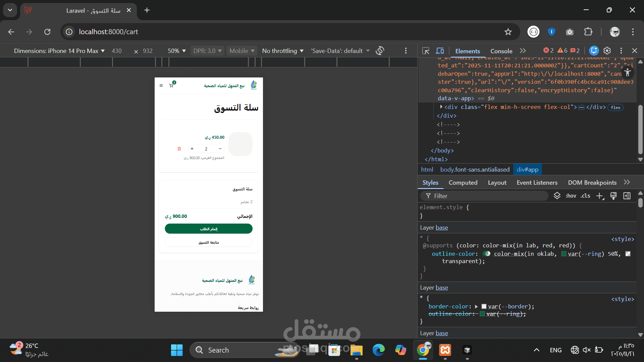The width and height of the screenshot is (644, 362).
Task: Switch to the Console tab
Action: pos(501,51)
